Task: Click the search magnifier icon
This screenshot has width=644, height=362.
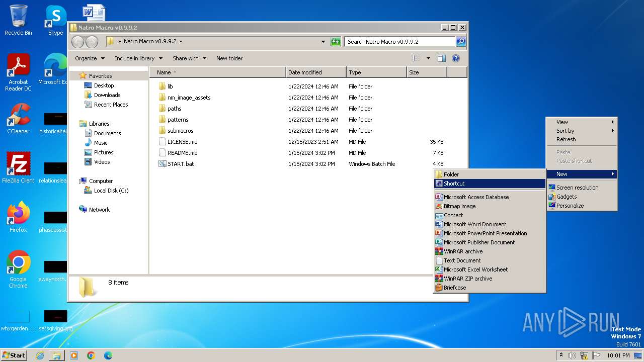Action: click(460, 42)
